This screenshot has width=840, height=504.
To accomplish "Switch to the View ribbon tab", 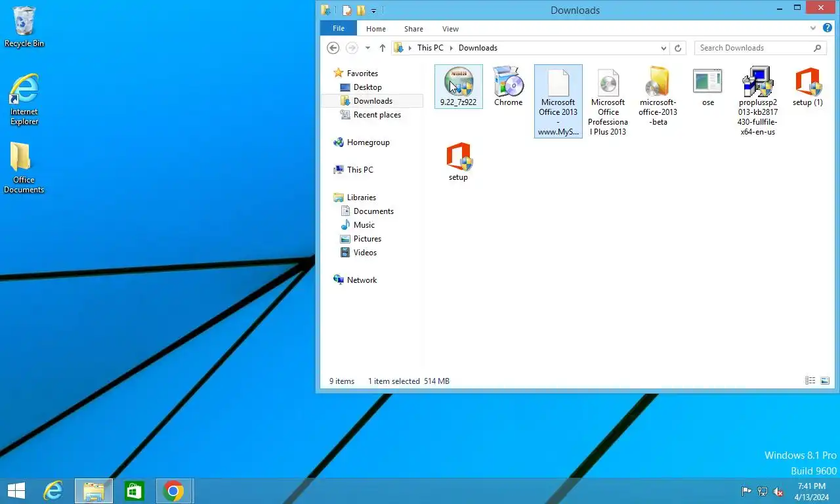I will pos(450,29).
